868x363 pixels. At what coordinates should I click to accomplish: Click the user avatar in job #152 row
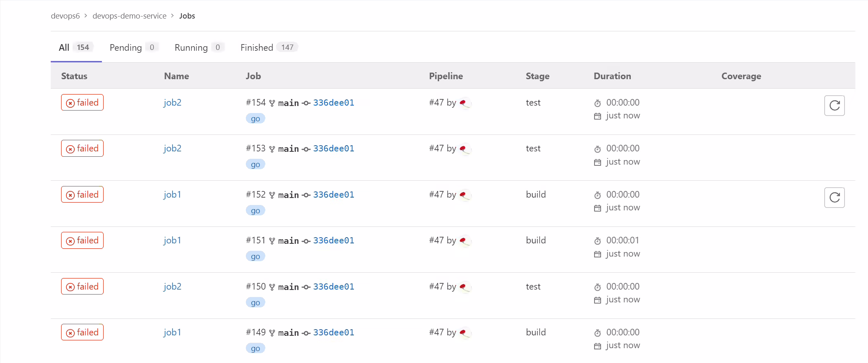click(465, 195)
